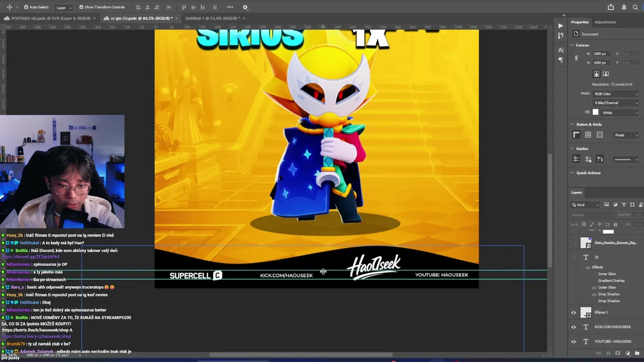Switch to Untitled-1 document tab
Viewport: 644px width, 362px height.
coord(212,18)
